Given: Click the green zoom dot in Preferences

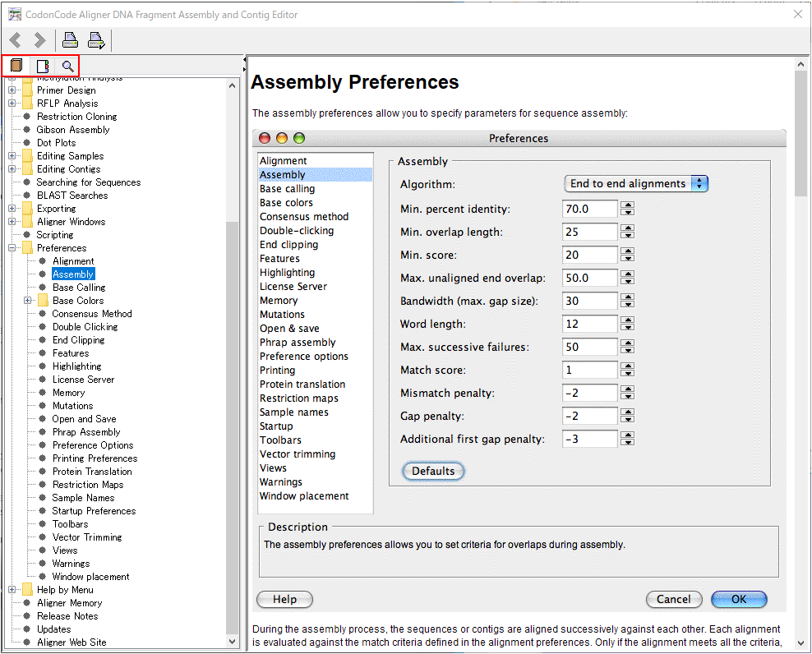Looking at the screenshot, I should tap(299, 138).
